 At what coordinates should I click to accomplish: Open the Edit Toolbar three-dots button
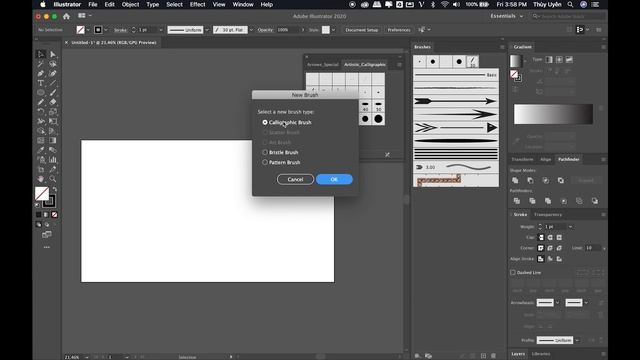coord(47,247)
